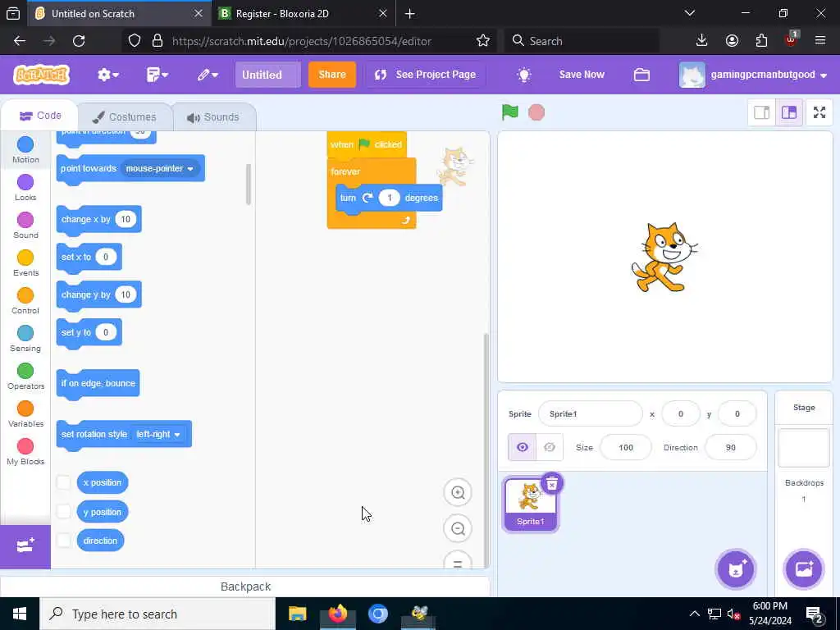Open Firefox in the Windows taskbar
The image size is (840, 630).
(x=337, y=614)
